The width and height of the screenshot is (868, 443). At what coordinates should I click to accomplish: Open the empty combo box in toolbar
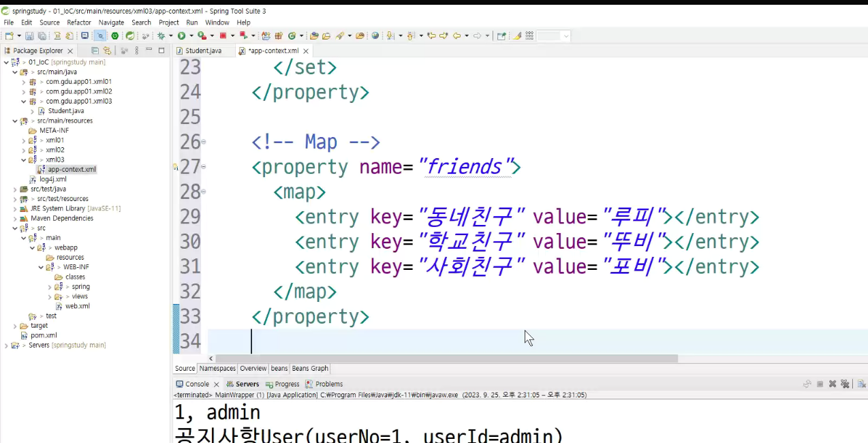(x=553, y=35)
